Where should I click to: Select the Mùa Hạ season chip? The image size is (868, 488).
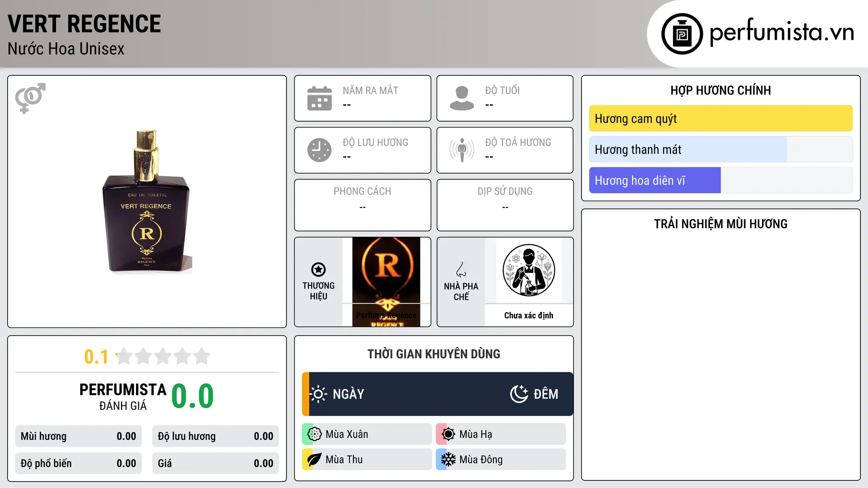(501, 434)
